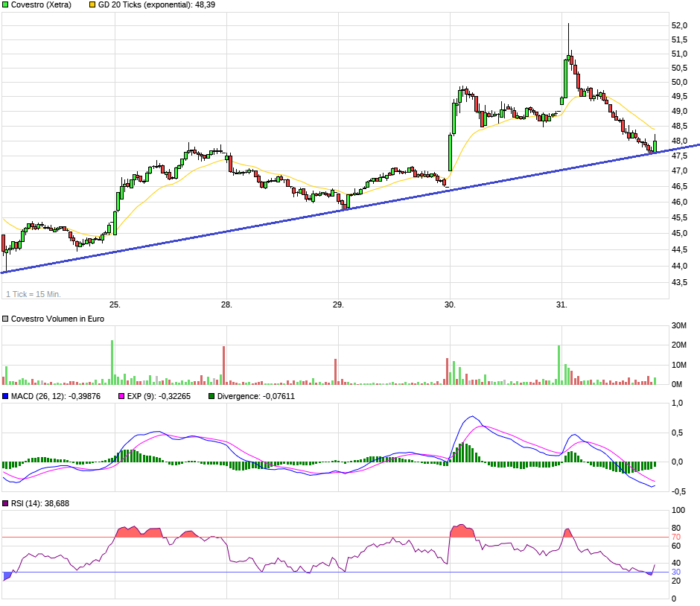Click the 50,0 price axis label
Viewport: 700px width, 606px height.
(x=679, y=82)
